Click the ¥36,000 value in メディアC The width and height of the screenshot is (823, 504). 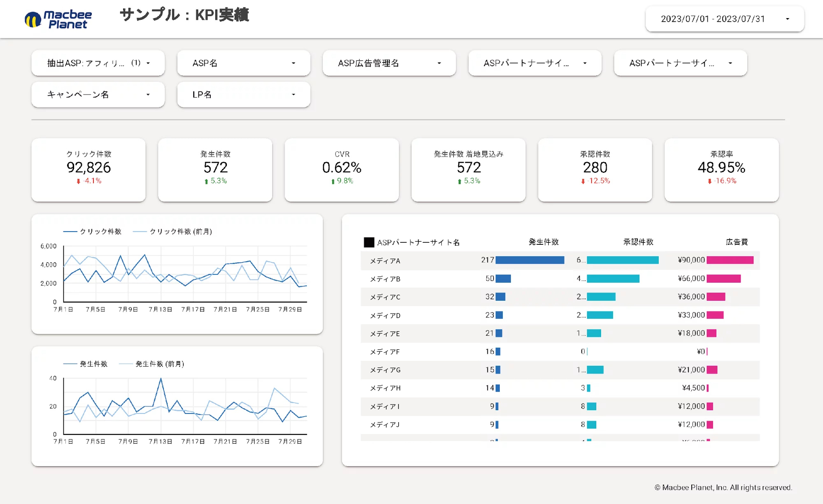tap(691, 297)
